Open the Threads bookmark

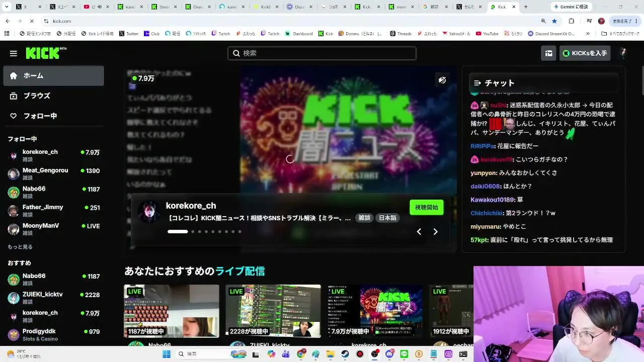click(x=400, y=34)
